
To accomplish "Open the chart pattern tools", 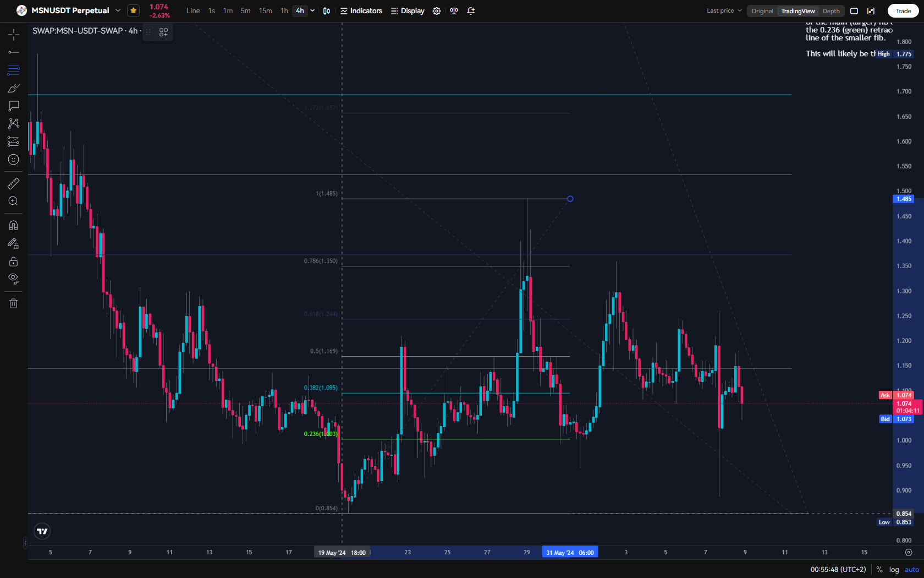I will pyautogui.click(x=14, y=123).
